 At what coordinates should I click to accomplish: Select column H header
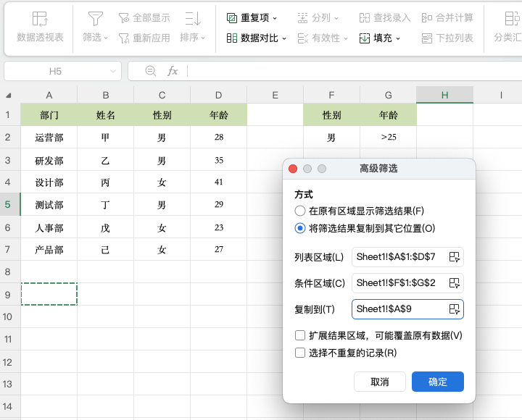pyautogui.click(x=444, y=95)
